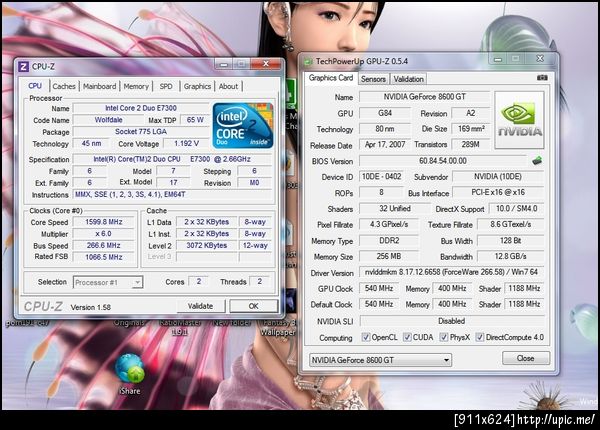Click the Intel Core 2 Duo logo
600x430 pixels.
tap(243, 125)
